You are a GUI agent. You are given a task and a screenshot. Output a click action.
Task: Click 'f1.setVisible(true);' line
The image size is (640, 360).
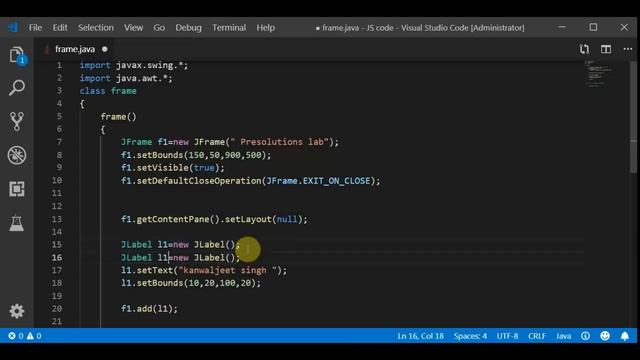point(173,168)
